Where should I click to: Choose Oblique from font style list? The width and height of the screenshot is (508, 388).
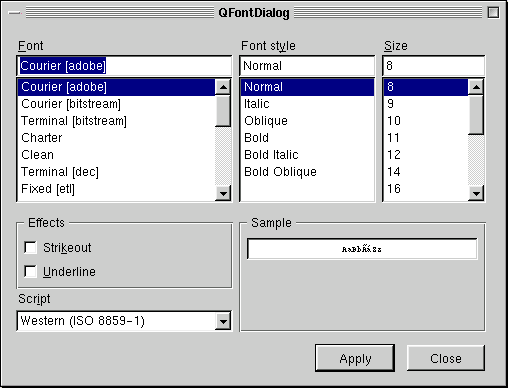click(307, 121)
